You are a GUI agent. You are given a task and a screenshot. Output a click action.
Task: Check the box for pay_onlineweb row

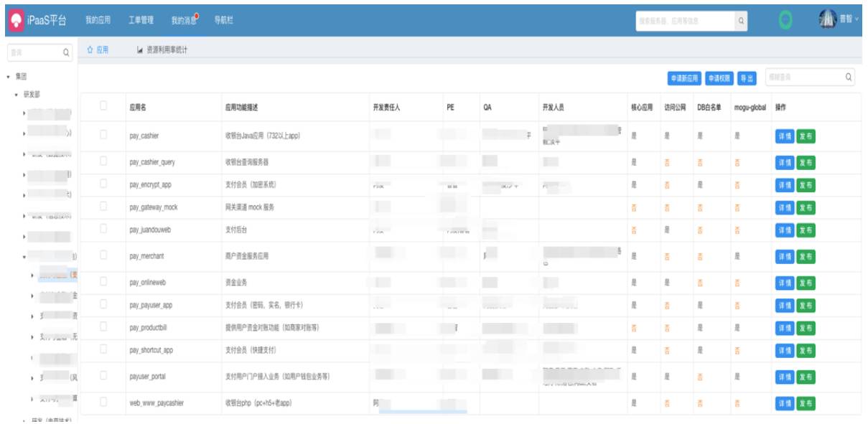tap(103, 282)
